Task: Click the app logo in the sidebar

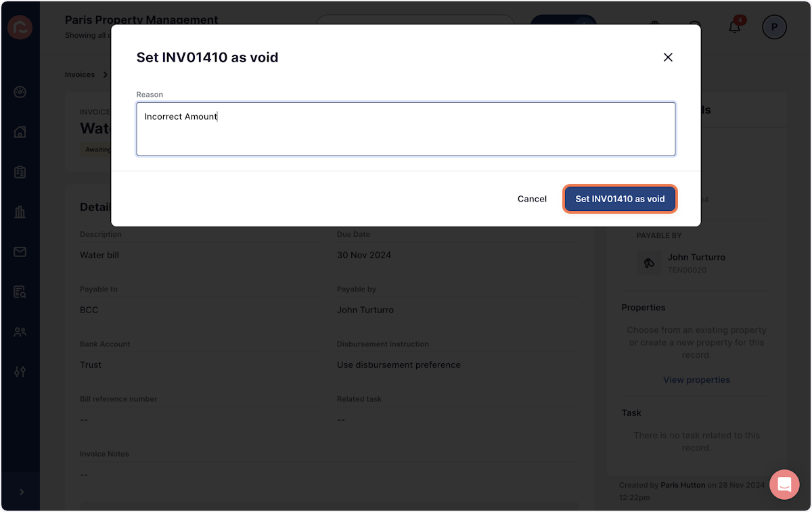Action: pyautogui.click(x=20, y=27)
